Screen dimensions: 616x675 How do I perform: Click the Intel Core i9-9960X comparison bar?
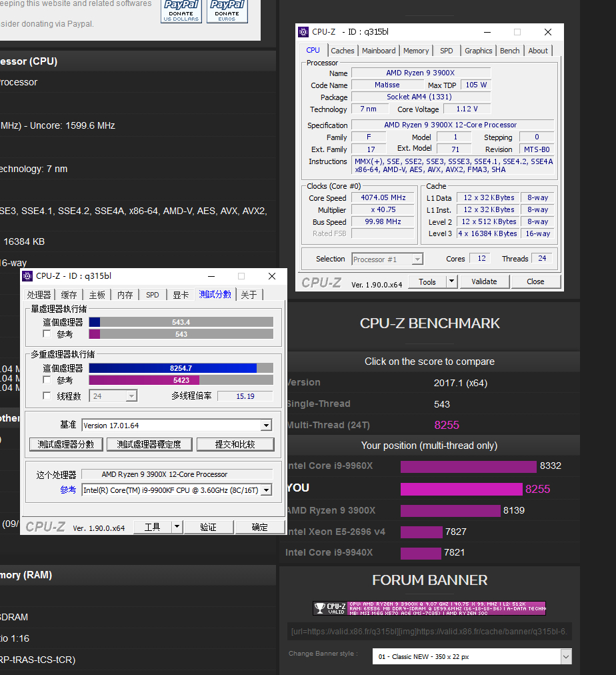click(469, 467)
